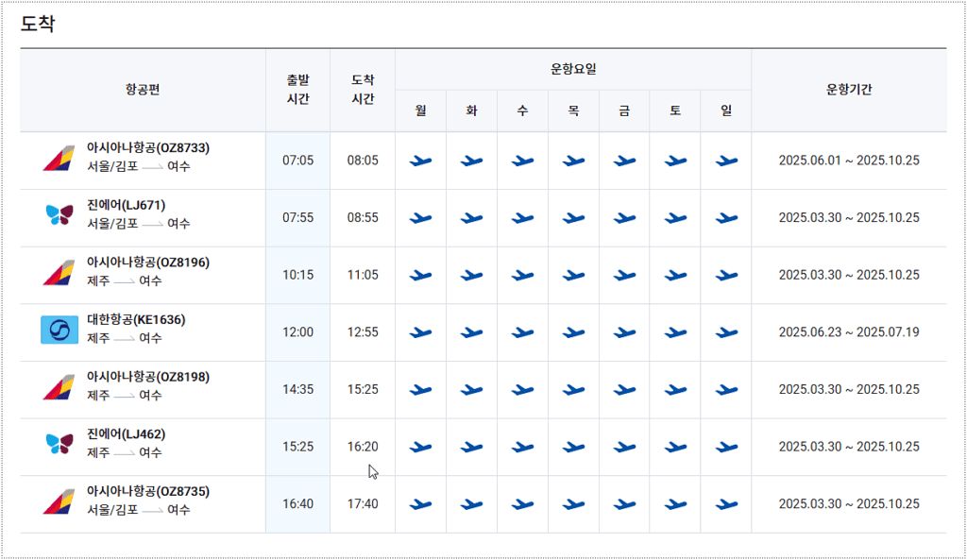The height and width of the screenshot is (560, 967).
Task: Click the Thursday (목) plane icon for OZ8733
Action: point(573,161)
